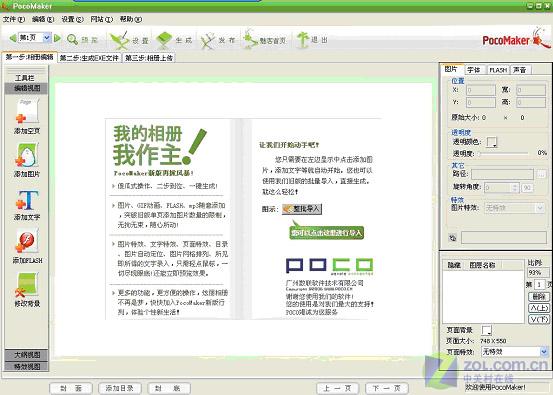The width and height of the screenshot is (553, 395).
Task: Select the FLASH properties tab
Action: [498, 70]
